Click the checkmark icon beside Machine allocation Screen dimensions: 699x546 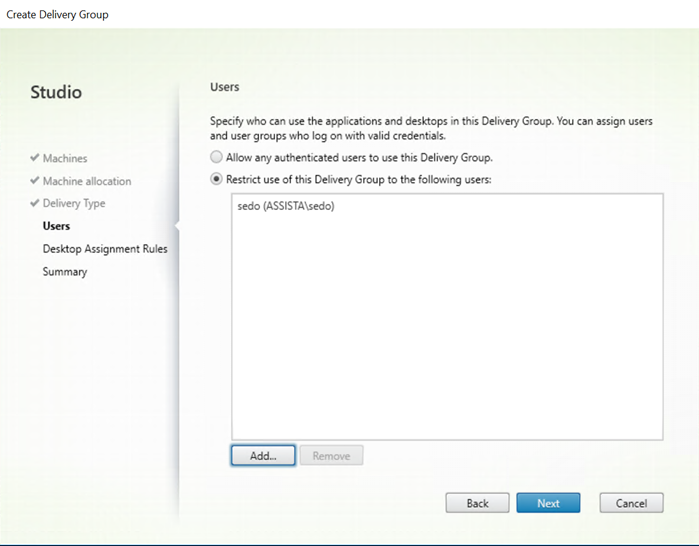tap(34, 181)
